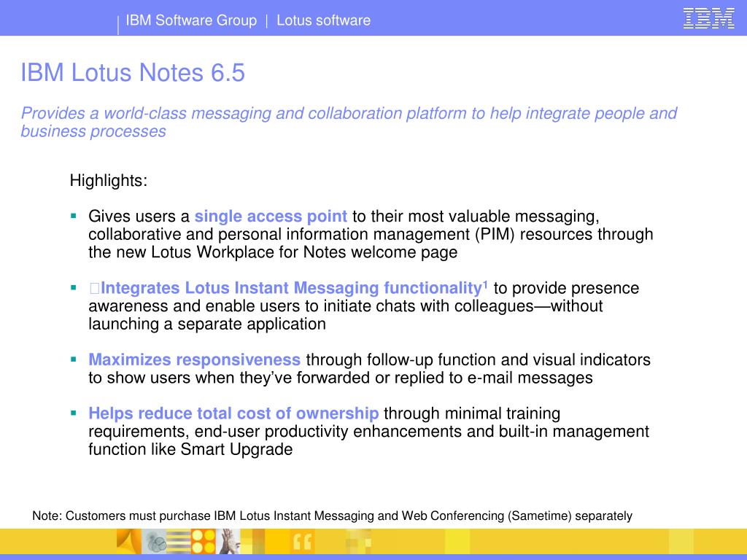Image resolution: width=747 pixels, height=560 pixels.
Task: Click the yellow dots grid footer icon
Action: pyautogui.click(x=204, y=542)
